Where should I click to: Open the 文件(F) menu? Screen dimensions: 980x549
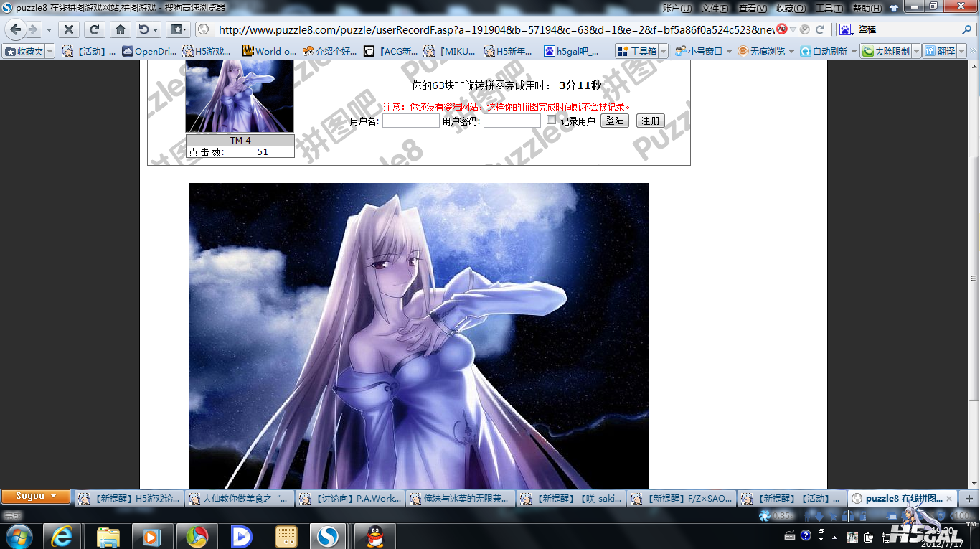(715, 8)
